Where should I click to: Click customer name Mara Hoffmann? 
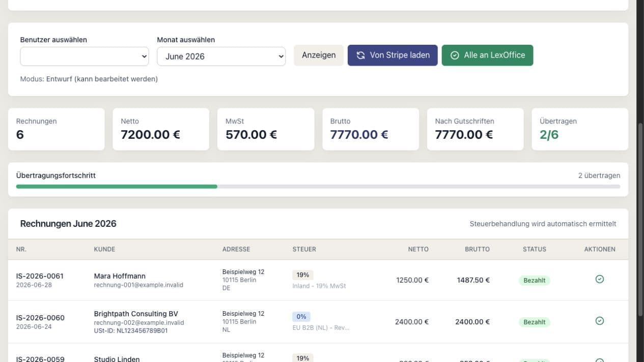click(x=120, y=276)
